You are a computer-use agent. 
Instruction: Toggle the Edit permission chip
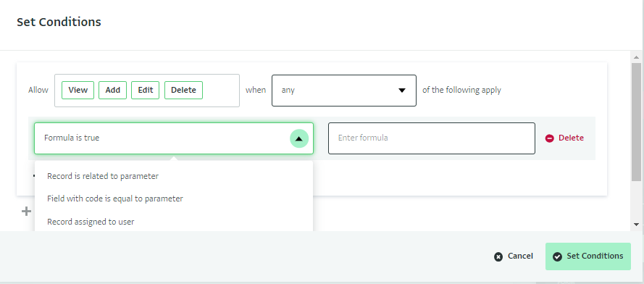click(x=146, y=90)
